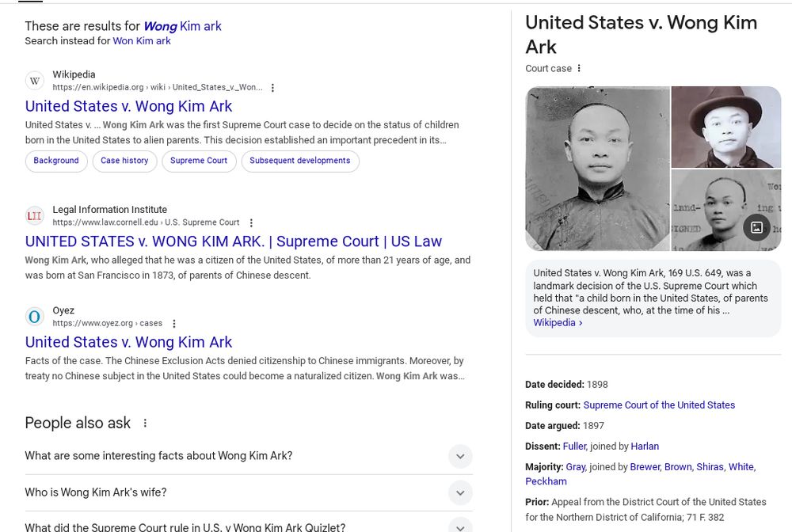Open the Gray majority link
This screenshot has height=532, width=792.
pyautogui.click(x=576, y=467)
